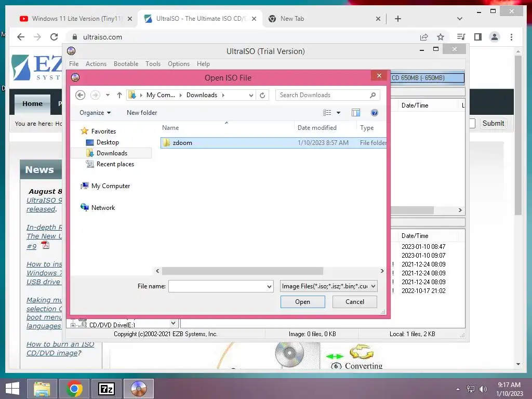Click the CD 650MB capacity bar

(428, 78)
